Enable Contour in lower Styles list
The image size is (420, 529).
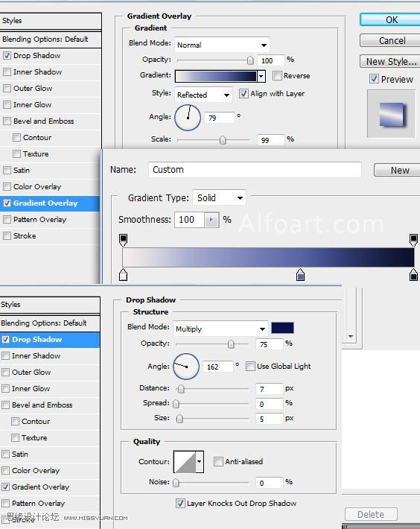pos(15,422)
